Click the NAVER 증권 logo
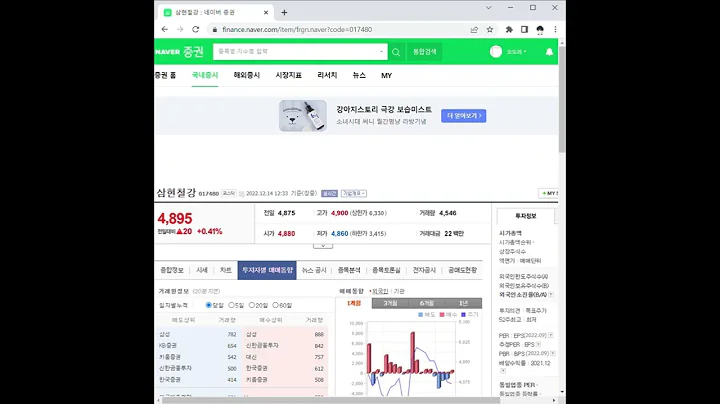 [180, 51]
